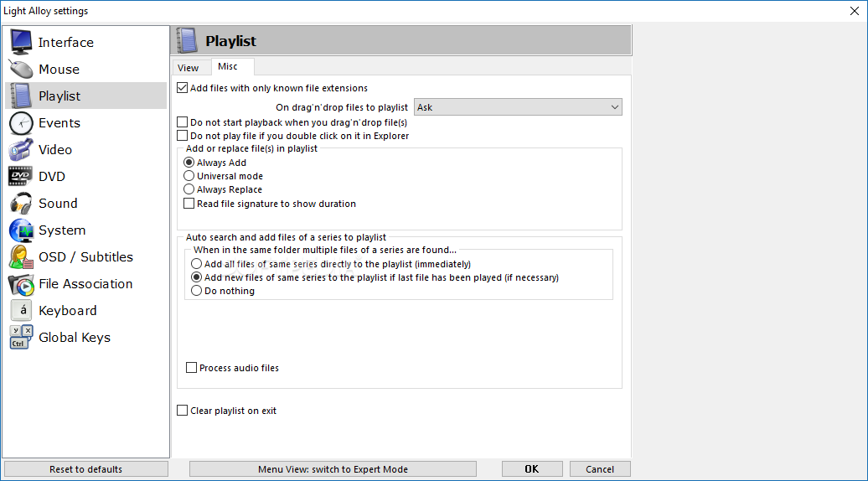Click the Mouse icon in sidebar

click(21, 70)
